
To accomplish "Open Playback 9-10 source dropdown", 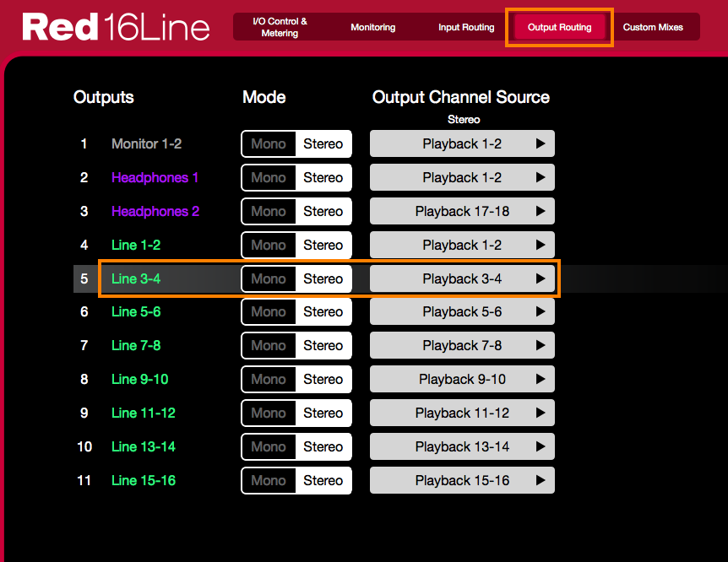I will [462, 379].
